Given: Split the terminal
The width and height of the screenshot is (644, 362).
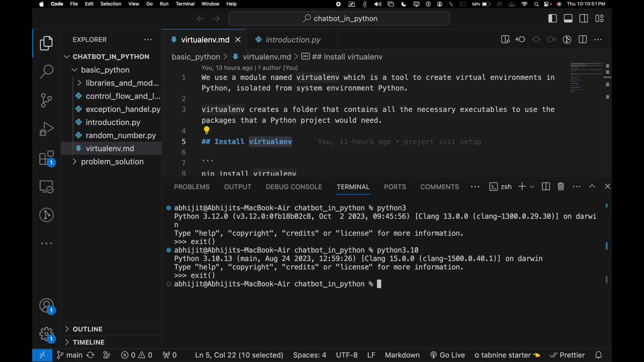Looking at the screenshot, I should point(546,187).
